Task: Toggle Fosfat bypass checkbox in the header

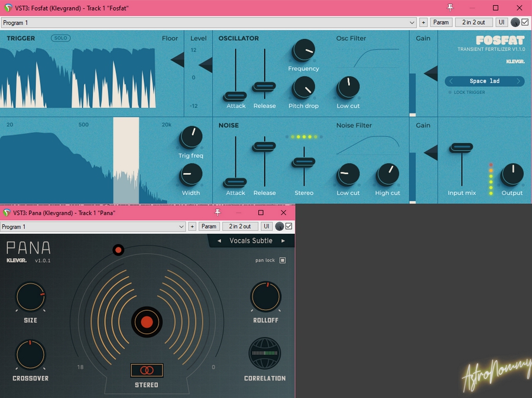Action: point(525,22)
